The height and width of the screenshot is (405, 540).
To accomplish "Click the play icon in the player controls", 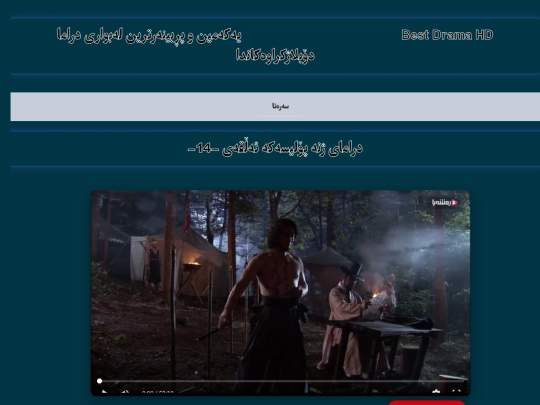I will point(104,392).
